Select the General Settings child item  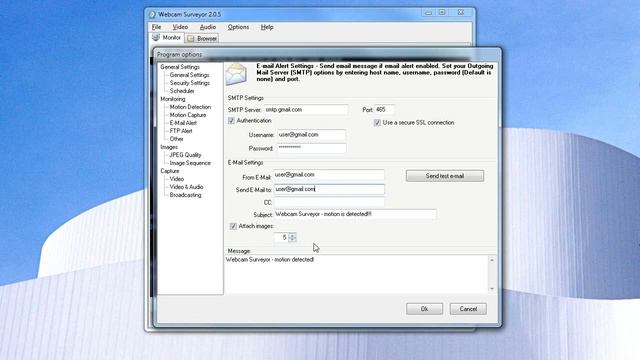[x=189, y=75]
